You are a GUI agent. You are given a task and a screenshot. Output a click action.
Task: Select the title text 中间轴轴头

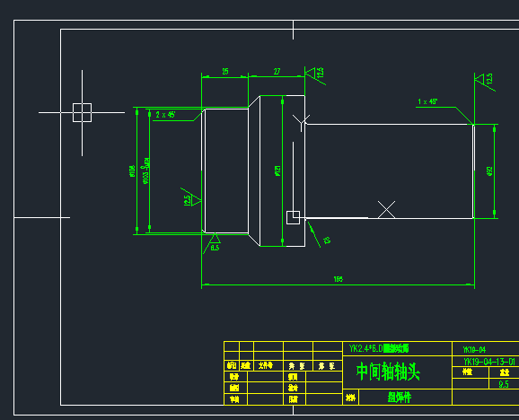(x=388, y=372)
